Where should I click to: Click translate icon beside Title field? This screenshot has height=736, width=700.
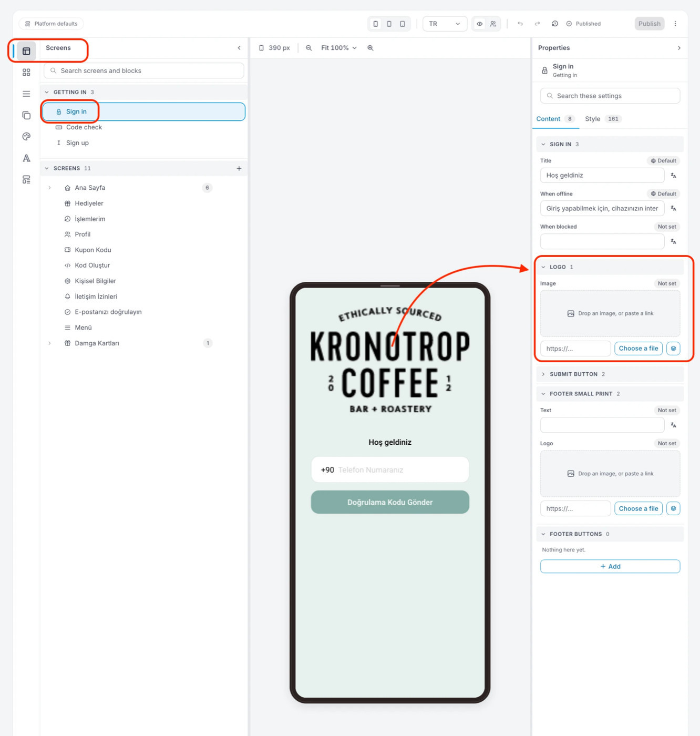pyautogui.click(x=673, y=176)
